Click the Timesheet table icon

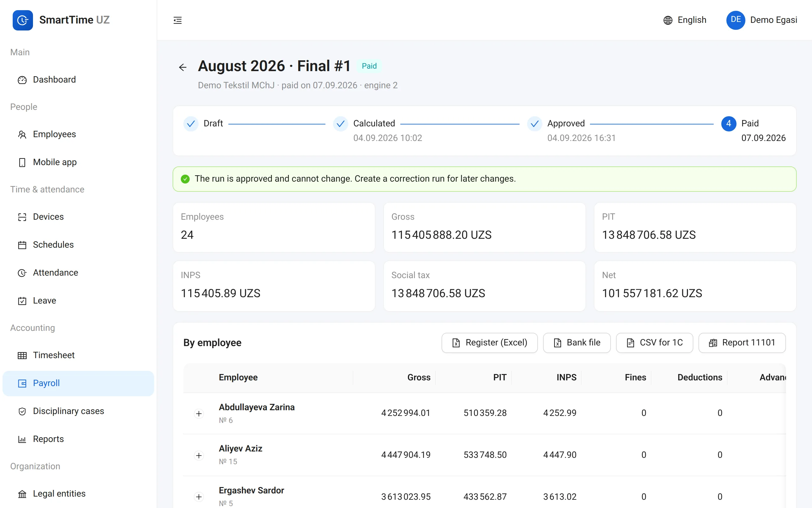click(x=22, y=356)
